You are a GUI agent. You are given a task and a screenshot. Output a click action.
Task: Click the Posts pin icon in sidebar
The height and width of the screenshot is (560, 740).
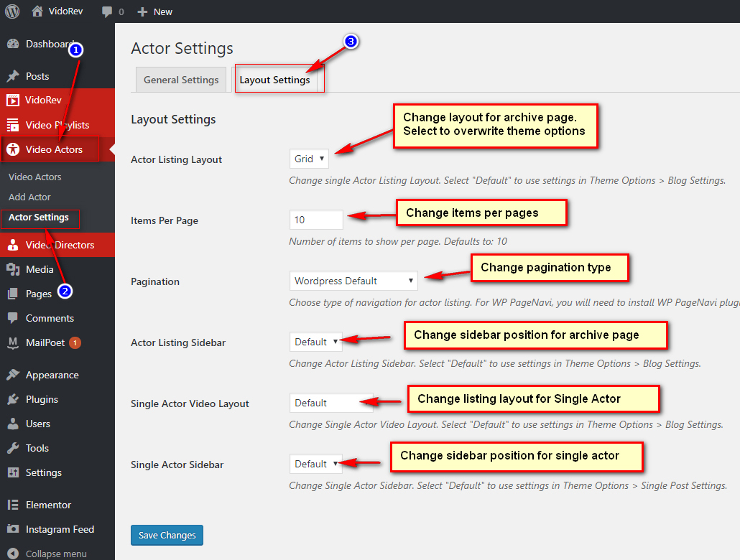click(x=13, y=76)
